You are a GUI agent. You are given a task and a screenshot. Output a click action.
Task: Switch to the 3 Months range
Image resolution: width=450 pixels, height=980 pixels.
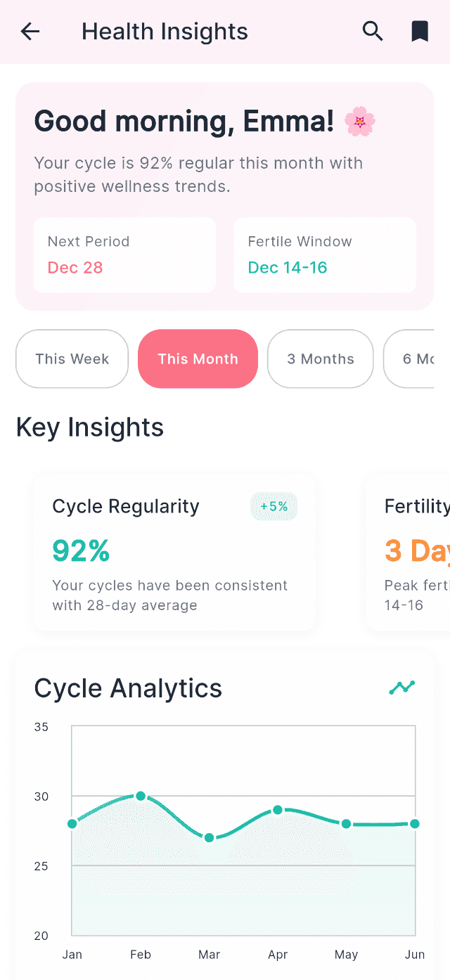pyautogui.click(x=320, y=359)
